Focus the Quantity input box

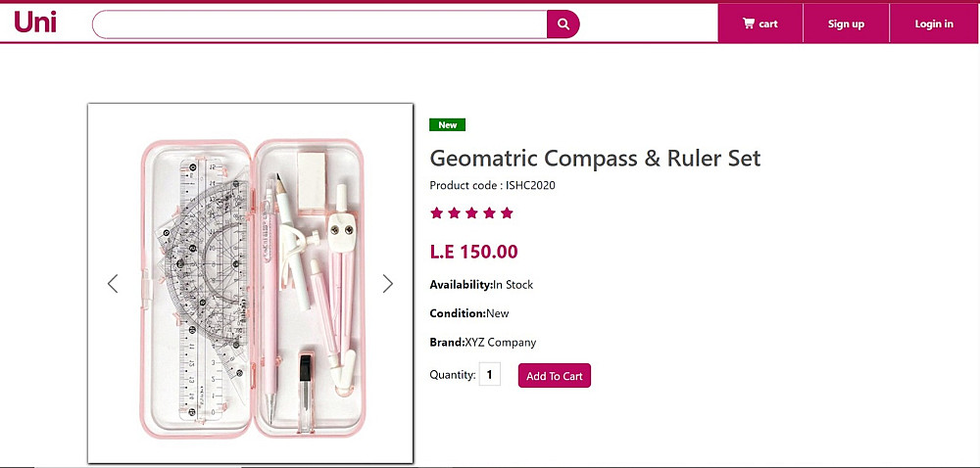point(489,374)
